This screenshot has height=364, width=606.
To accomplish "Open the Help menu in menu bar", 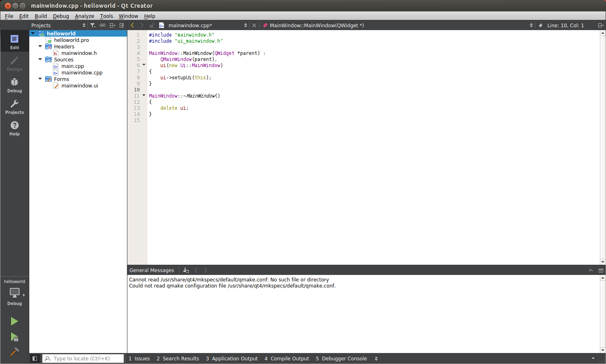I will coord(150,16).
